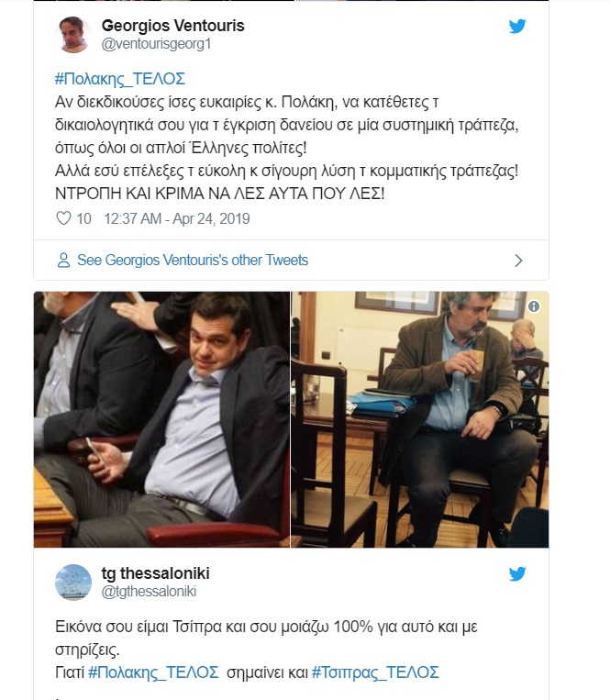Click the like count number 10
Screen dimensions: 610x700
coord(83,218)
